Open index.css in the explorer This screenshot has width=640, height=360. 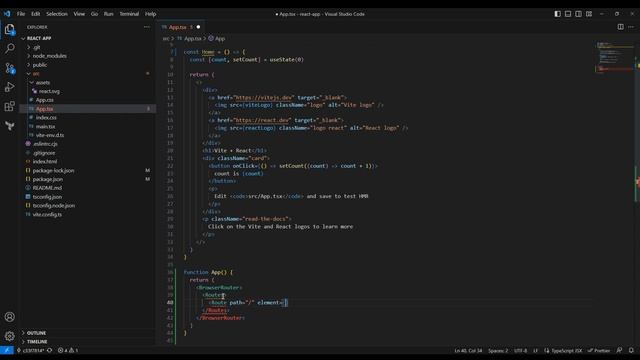46,118
